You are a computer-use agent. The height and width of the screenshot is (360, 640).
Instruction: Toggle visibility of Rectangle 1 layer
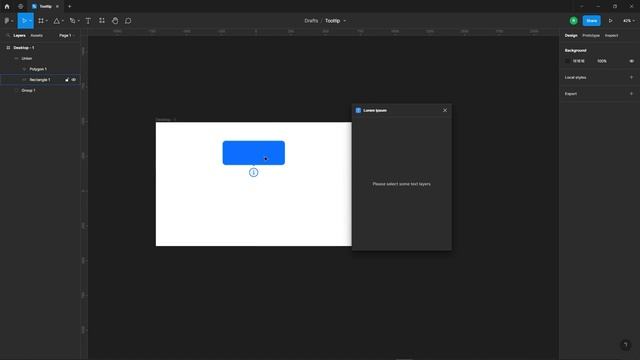pos(74,80)
